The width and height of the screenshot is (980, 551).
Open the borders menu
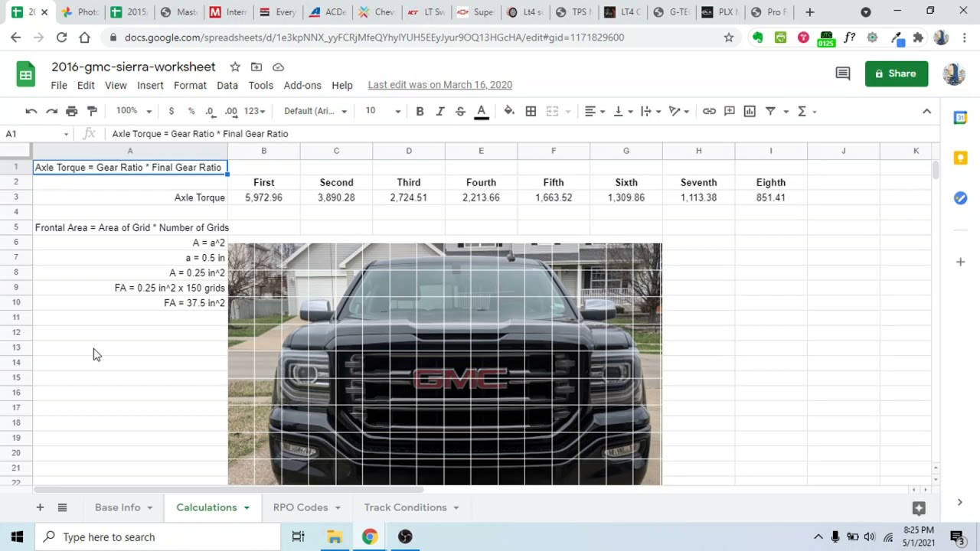(531, 111)
